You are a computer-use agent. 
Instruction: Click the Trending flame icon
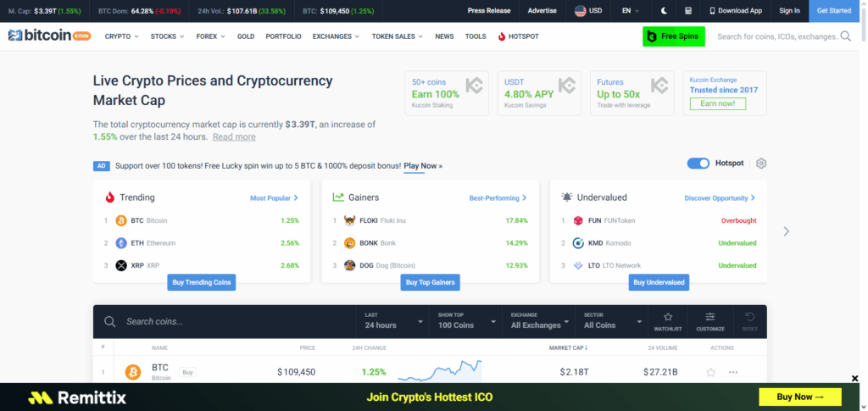click(x=109, y=197)
